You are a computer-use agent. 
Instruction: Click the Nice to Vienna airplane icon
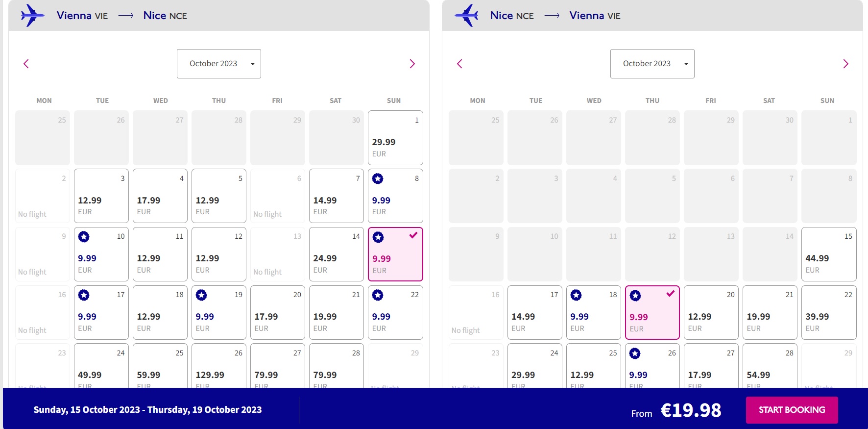466,15
